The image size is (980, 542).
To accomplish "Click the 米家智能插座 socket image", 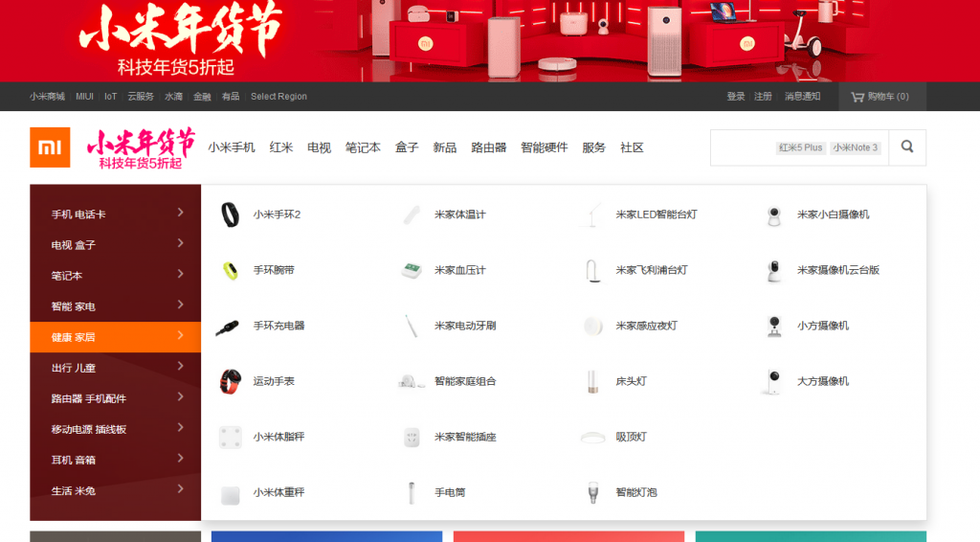I will [x=412, y=437].
